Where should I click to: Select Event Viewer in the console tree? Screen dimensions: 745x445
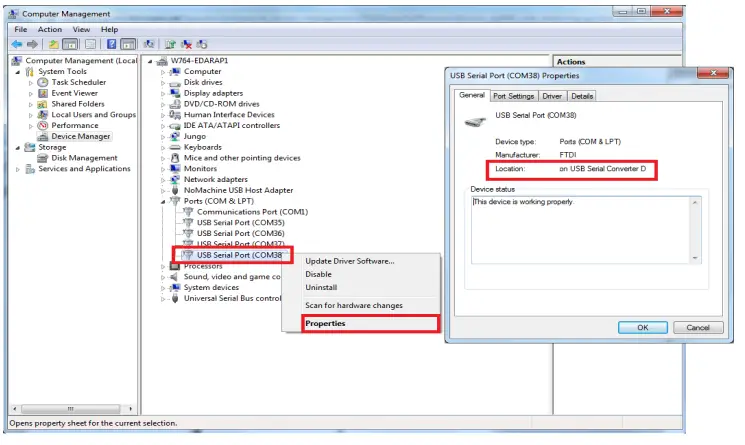[75, 93]
